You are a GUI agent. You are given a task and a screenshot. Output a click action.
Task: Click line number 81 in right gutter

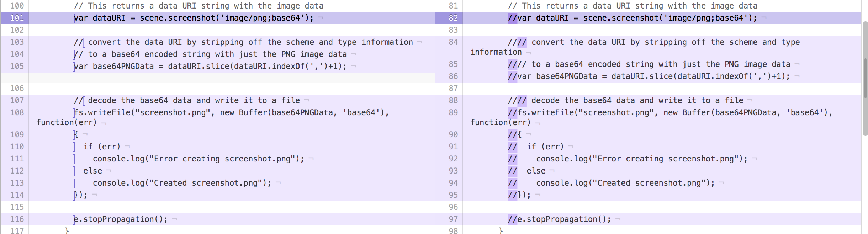453,6
